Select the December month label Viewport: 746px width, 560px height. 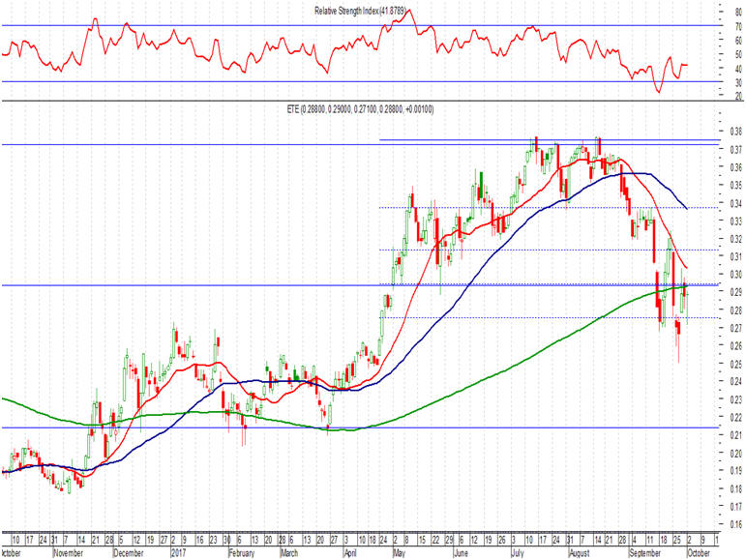[129, 553]
